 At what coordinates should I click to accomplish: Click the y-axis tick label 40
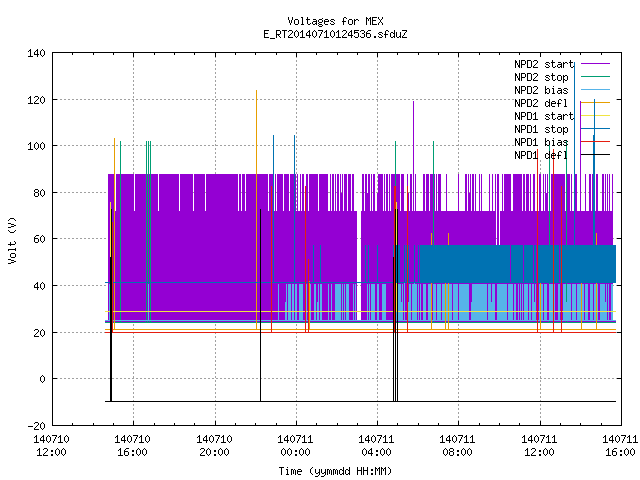39,286
